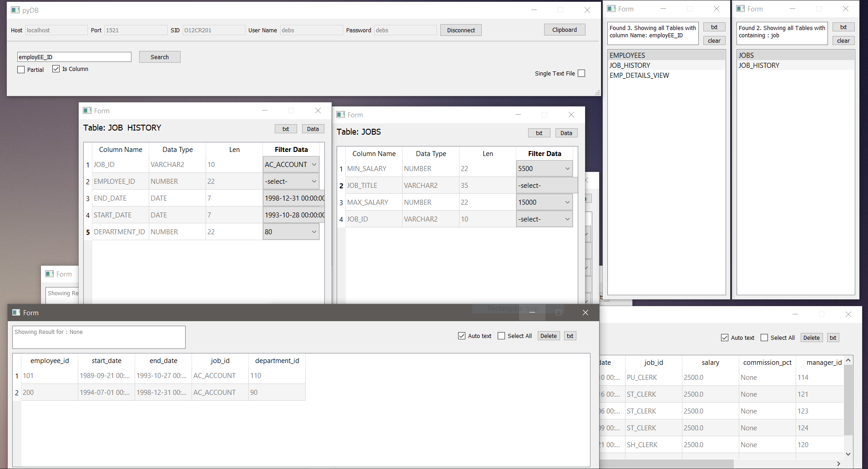Click the Data button in JOB HISTORY form

313,129
